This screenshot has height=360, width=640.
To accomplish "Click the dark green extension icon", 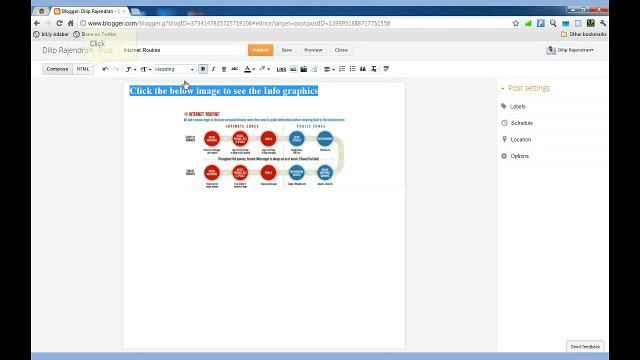I will (x=591, y=23).
